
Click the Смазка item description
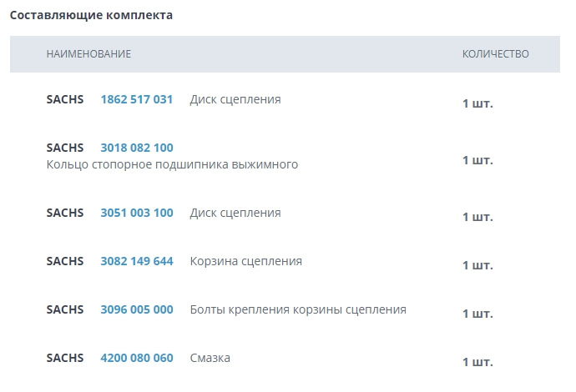(210, 358)
